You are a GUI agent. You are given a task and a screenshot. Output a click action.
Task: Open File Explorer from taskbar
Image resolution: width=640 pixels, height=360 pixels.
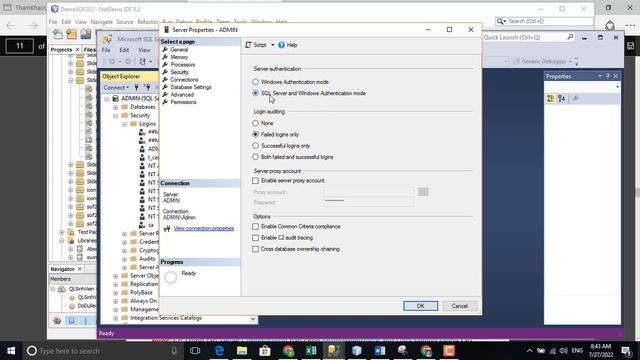pyautogui.click(x=242, y=351)
